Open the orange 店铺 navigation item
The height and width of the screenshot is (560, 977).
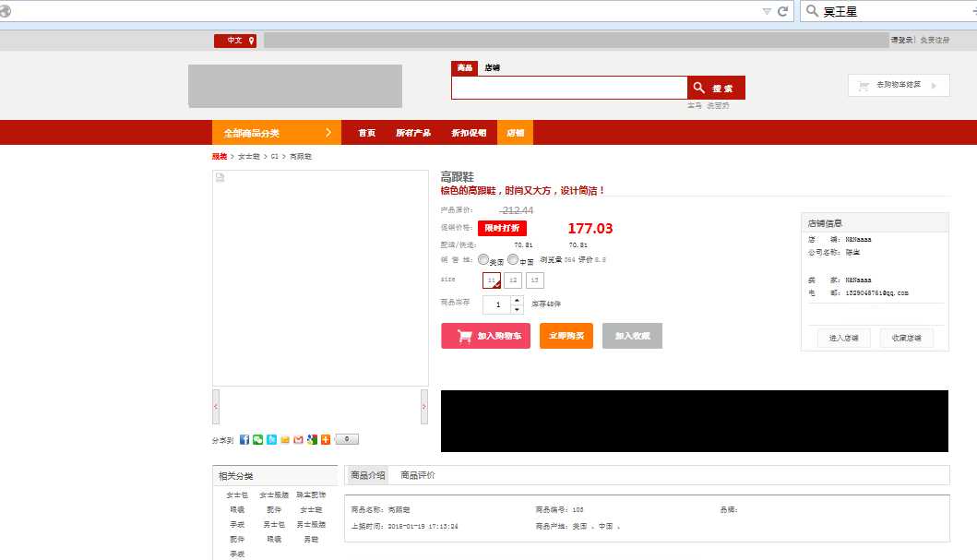click(516, 133)
